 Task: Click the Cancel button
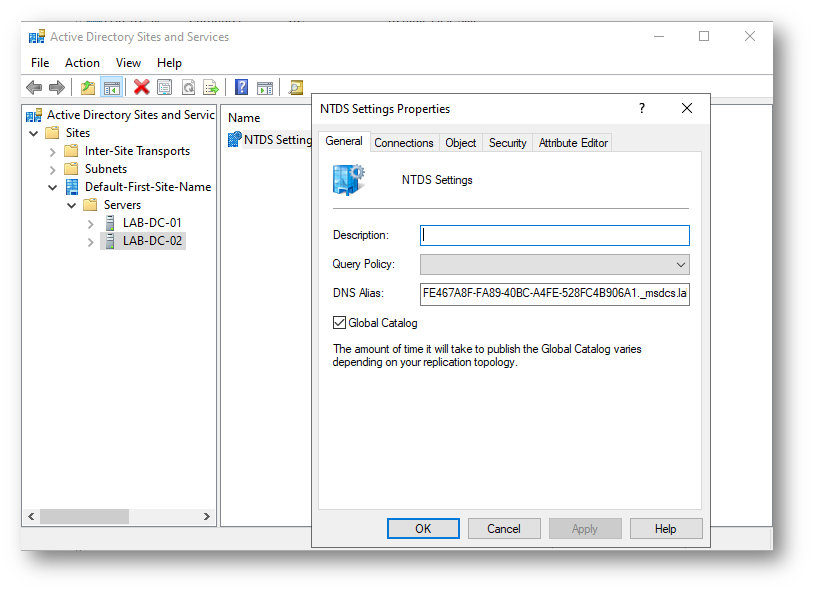click(504, 529)
